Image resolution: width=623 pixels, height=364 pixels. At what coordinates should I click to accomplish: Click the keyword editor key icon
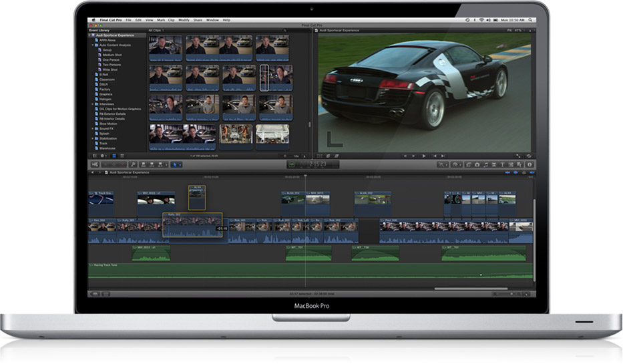pyautogui.click(x=134, y=164)
